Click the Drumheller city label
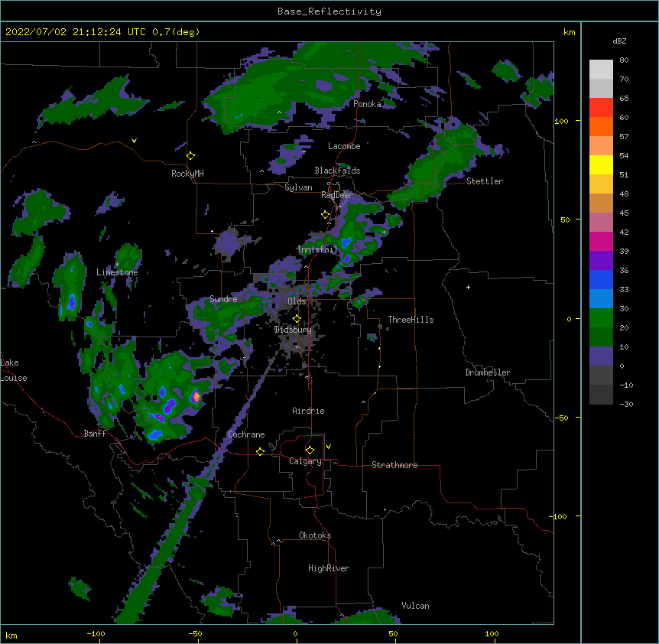The width and height of the screenshot is (659, 644). pos(488,372)
